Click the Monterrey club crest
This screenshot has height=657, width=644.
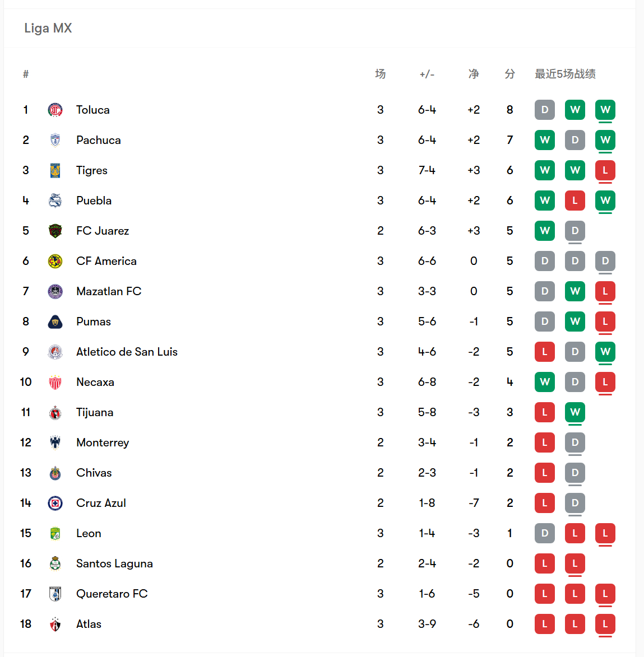[55, 442]
